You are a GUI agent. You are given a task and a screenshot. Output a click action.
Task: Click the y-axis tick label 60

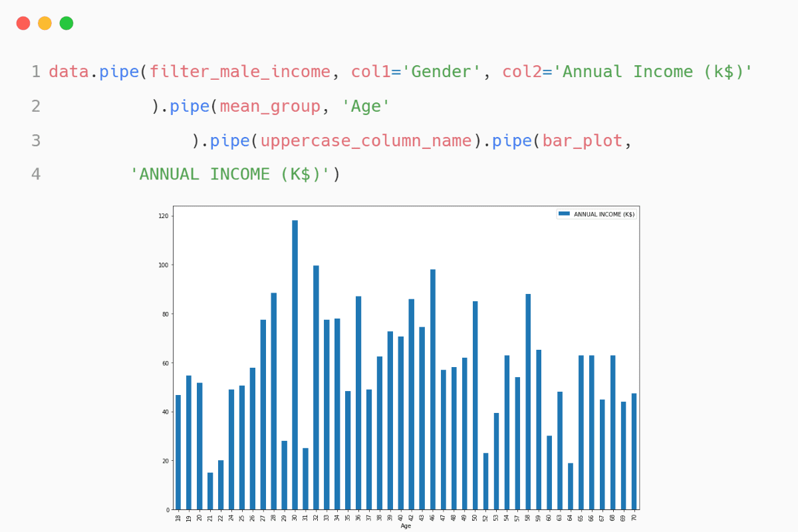coord(166,363)
